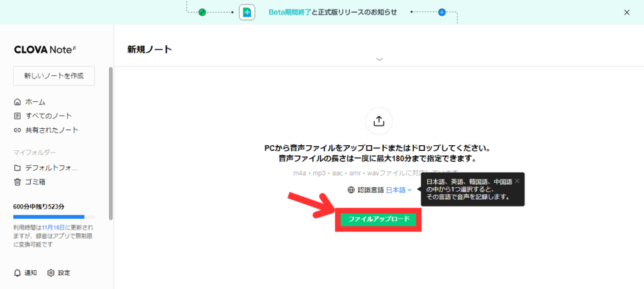Expand the chevron below 新規ノート header
This screenshot has width=644, height=289.
[379, 59]
